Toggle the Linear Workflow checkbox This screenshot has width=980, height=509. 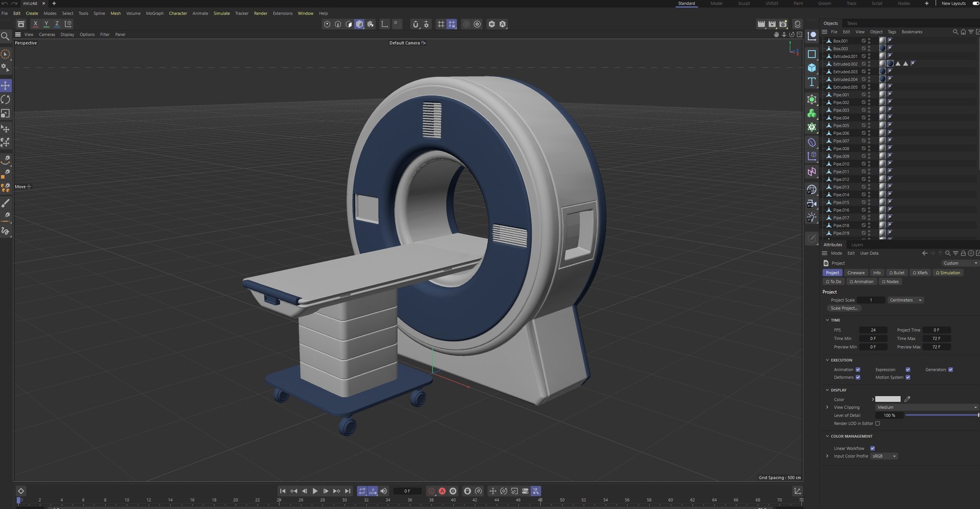point(872,448)
